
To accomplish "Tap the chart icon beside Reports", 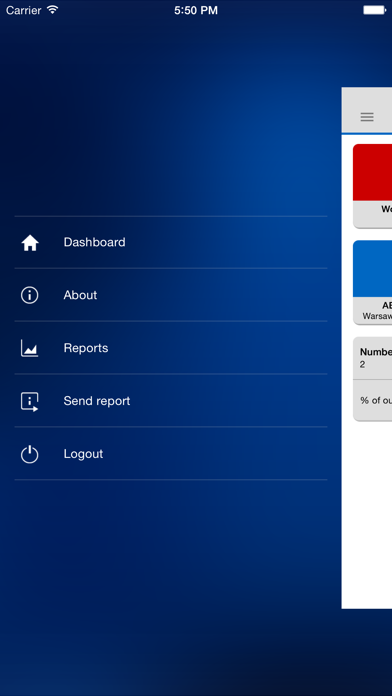I will coord(30,348).
